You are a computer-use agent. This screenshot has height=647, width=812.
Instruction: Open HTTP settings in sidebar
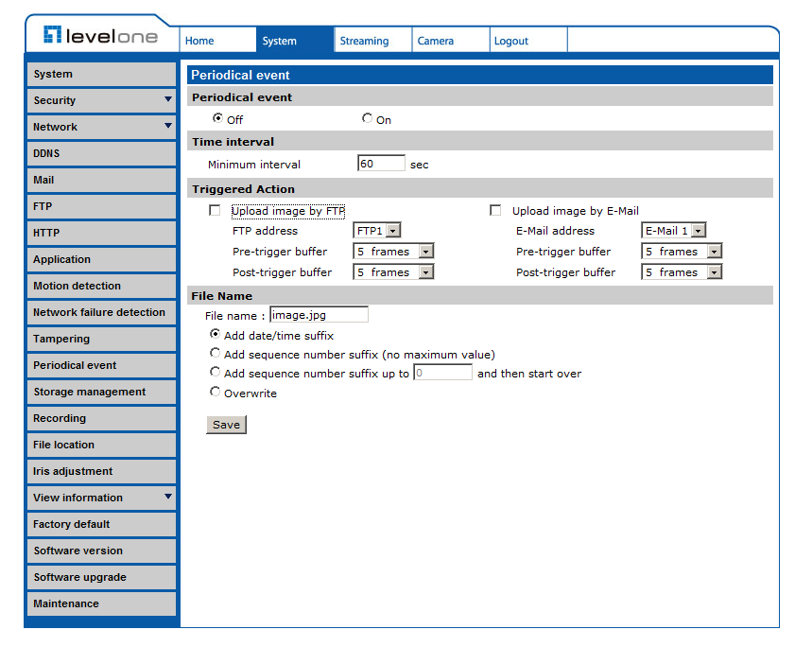[x=101, y=233]
